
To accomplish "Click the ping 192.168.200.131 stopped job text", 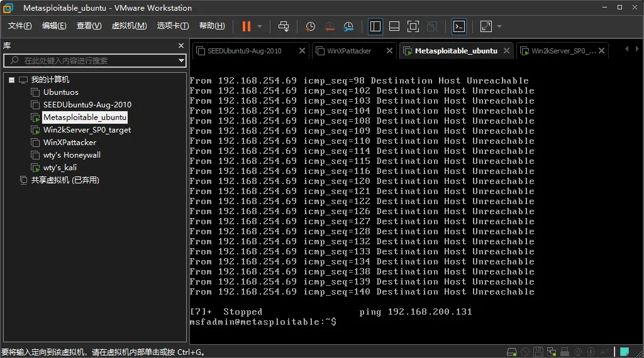I will 416,312.
